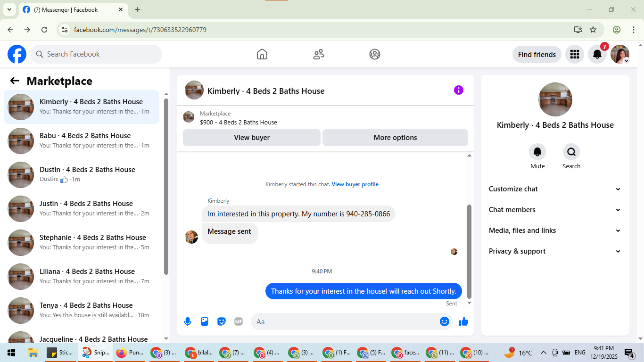This screenshot has height=362, width=644.
Task: Open Dustin 4 Beds 2 Baths conversation
Action: point(82,175)
